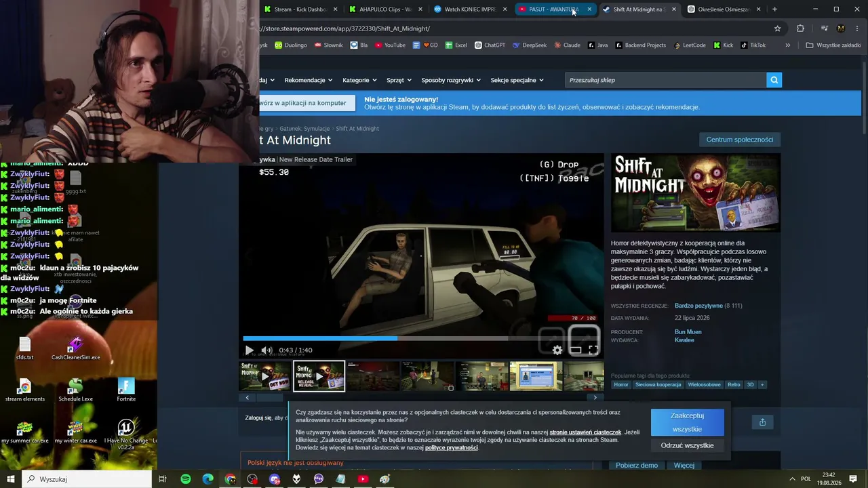Open the stream elements desktop shortcut
The width and height of the screenshot is (868, 488).
25,390
